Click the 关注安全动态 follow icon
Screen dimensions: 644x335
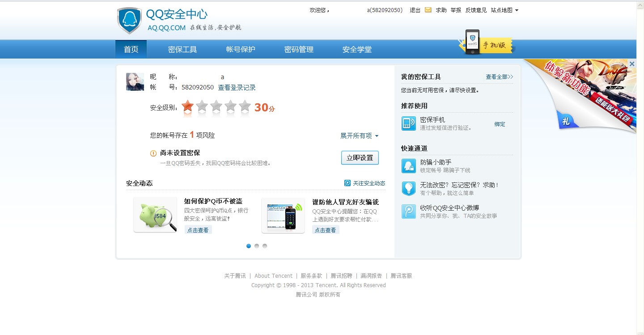tap(347, 183)
